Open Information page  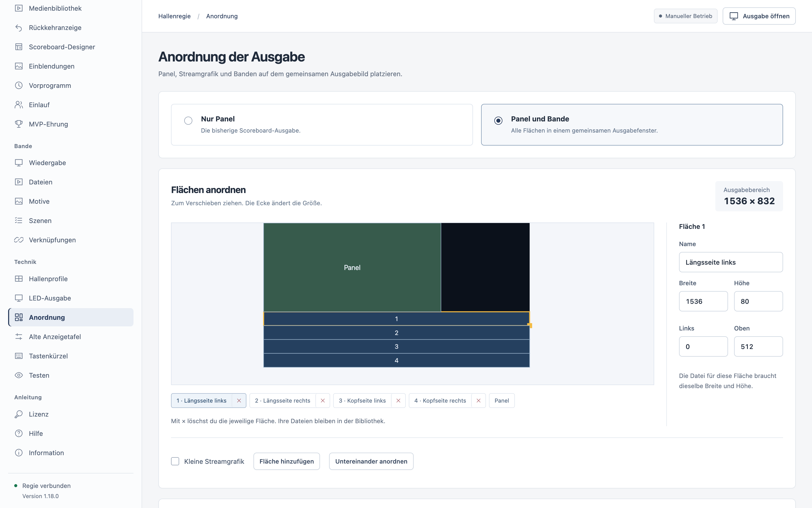pyautogui.click(x=71, y=453)
